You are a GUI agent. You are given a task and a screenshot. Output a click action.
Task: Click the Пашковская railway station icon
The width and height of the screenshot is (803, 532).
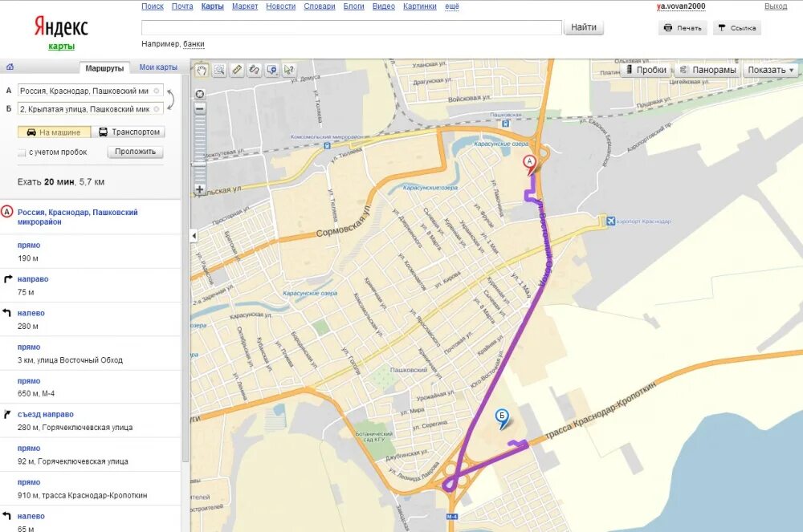coord(505,124)
